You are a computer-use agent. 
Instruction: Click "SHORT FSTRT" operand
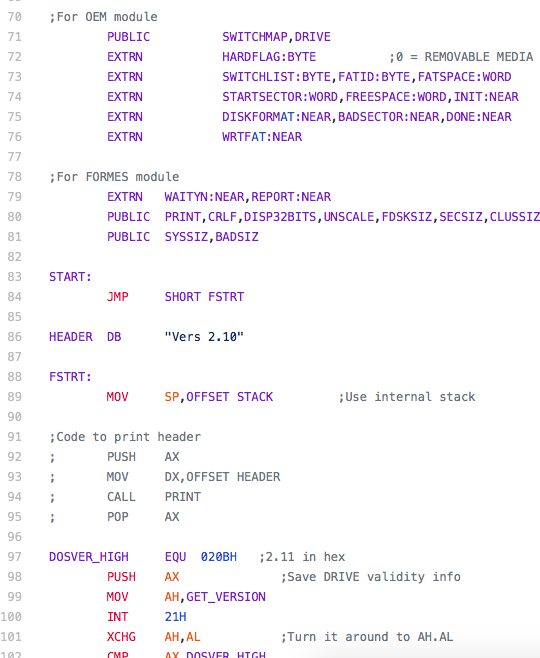tap(204, 297)
